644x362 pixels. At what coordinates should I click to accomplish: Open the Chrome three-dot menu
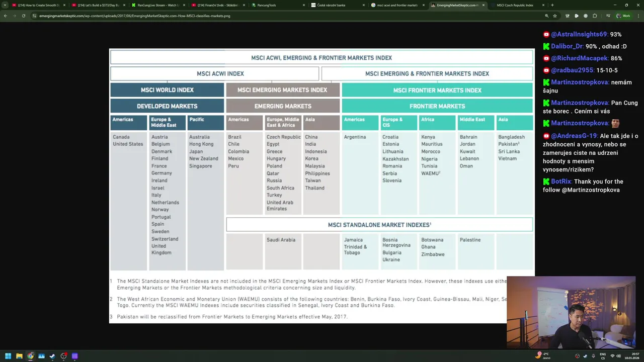coord(637,16)
